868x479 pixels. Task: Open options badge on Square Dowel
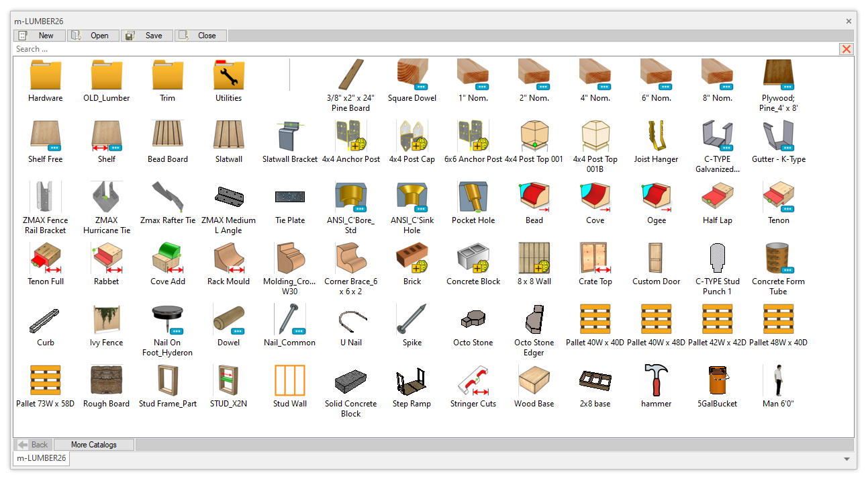pyautogui.click(x=421, y=87)
